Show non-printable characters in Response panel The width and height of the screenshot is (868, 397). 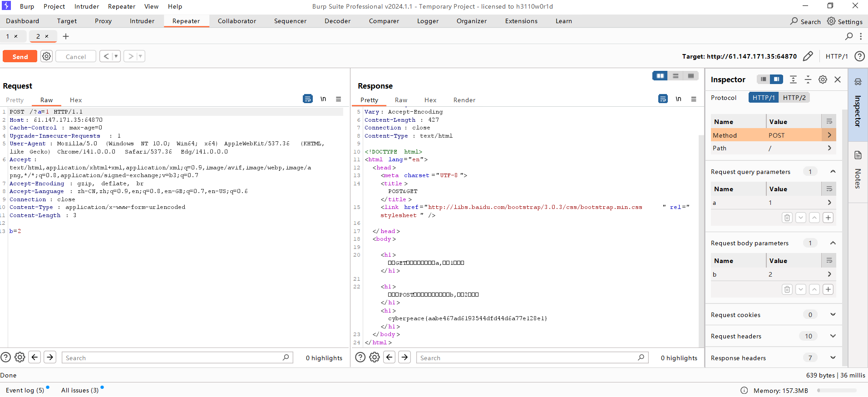tap(678, 99)
